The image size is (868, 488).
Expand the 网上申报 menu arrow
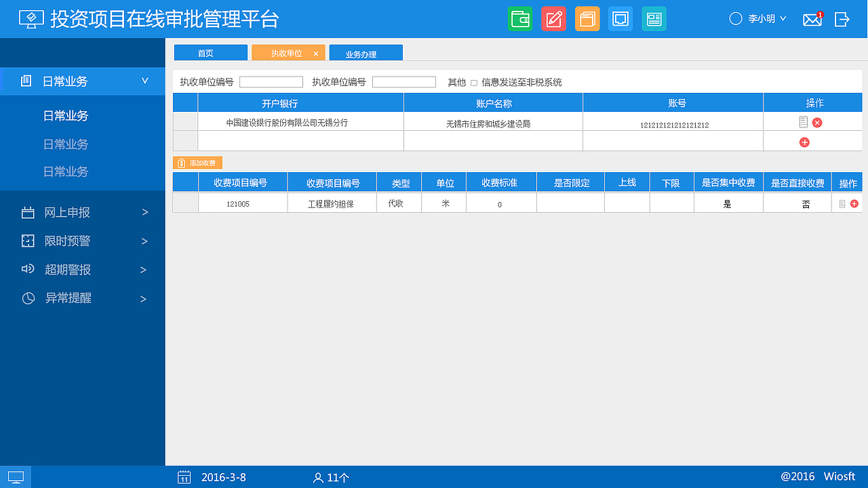pos(144,213)
